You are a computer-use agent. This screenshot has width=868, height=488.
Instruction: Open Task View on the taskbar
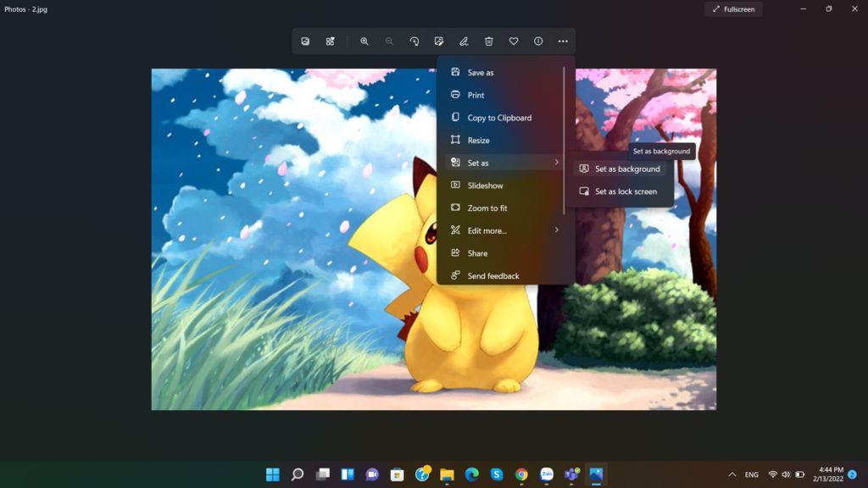pyautogui.click(x=323, y=474)
